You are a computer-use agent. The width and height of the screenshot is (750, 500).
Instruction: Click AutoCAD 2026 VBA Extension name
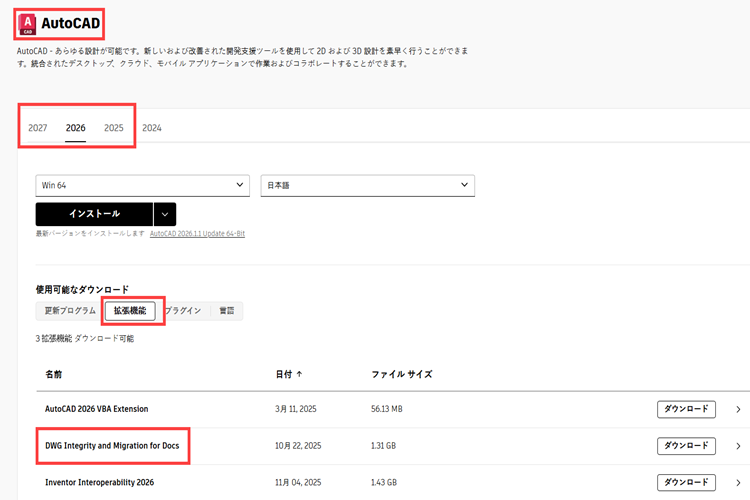point(97,409)
